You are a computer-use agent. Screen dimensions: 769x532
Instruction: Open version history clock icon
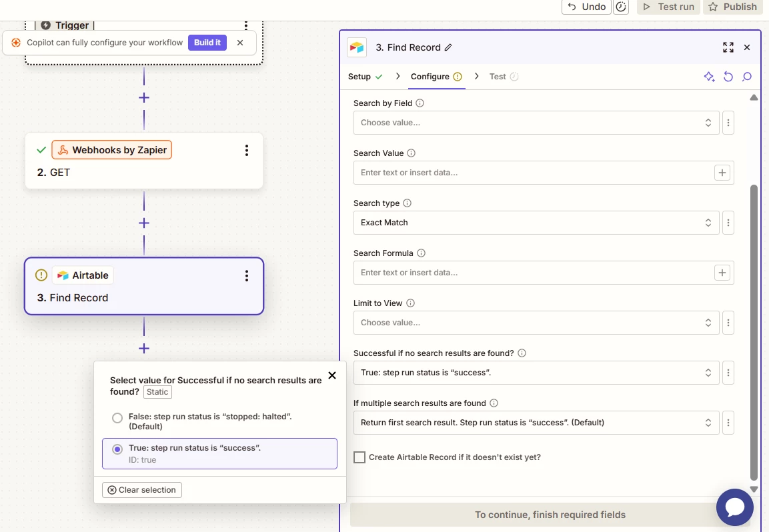621,7
